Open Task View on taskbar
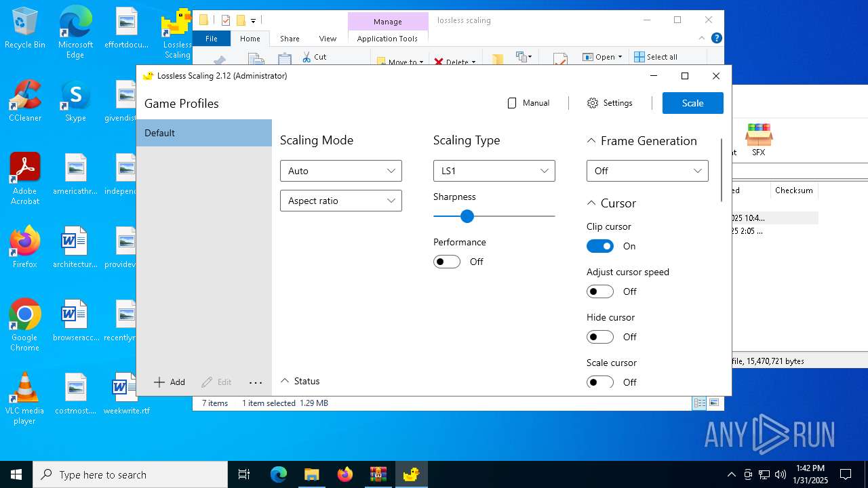Viewport: 868px width, 488px height. pyautogui.click(x=245, y=474)
